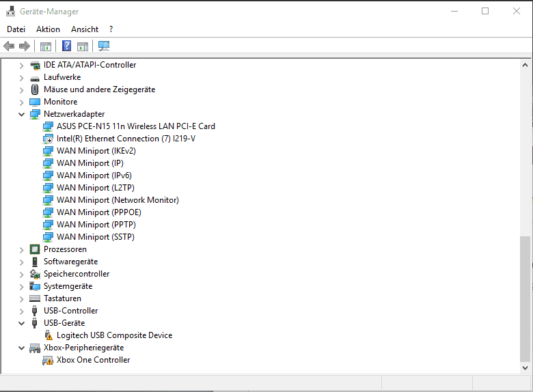Close the Geräte-Manager window
Viewport: 533px width, 392px height.
[517, 11]
